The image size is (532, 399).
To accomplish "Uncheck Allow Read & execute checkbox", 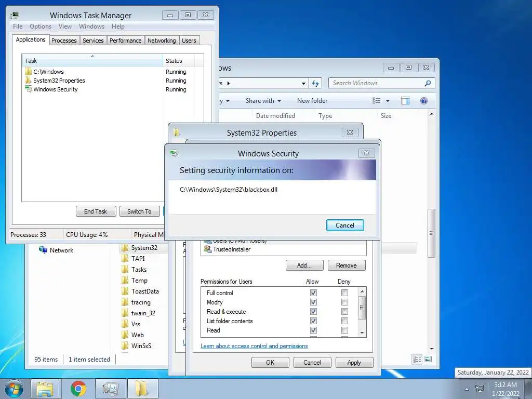I will (313, 312).
